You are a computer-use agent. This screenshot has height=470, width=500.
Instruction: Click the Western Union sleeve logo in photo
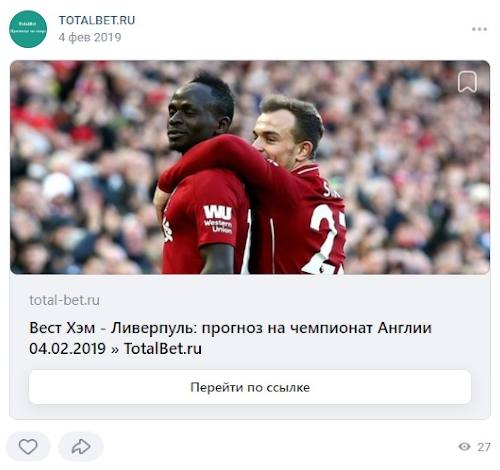(218, 219)
